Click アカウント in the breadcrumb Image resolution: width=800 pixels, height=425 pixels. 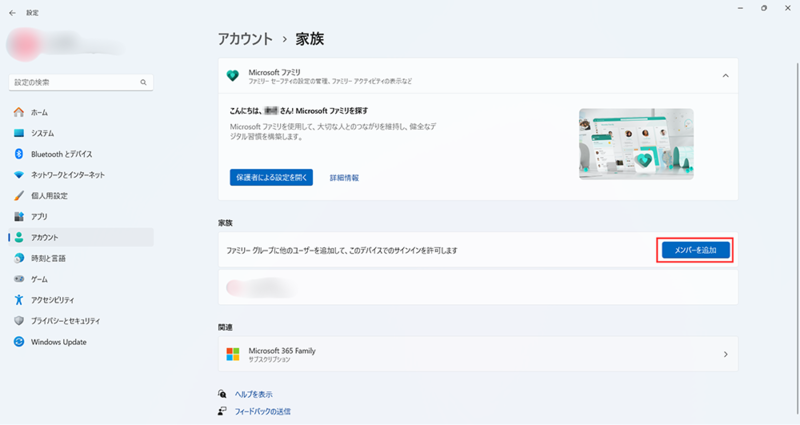point(245,39)
